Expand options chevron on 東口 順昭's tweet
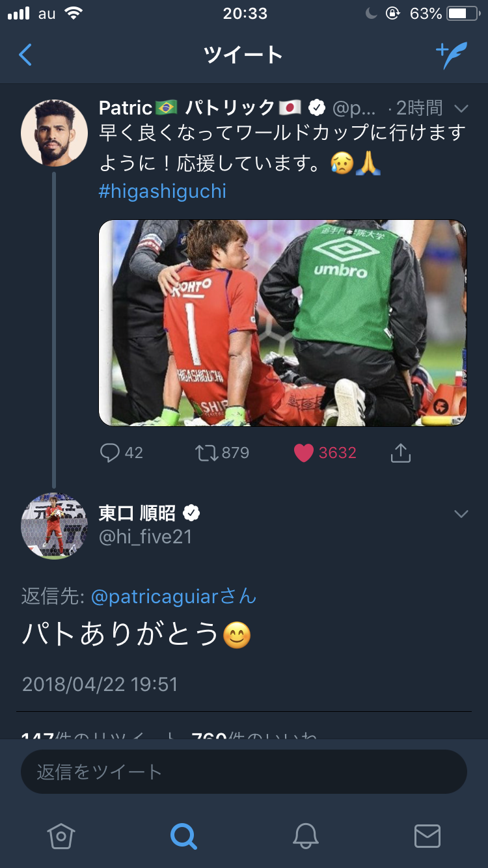This screenshot has height=868, width=488. 461,514
